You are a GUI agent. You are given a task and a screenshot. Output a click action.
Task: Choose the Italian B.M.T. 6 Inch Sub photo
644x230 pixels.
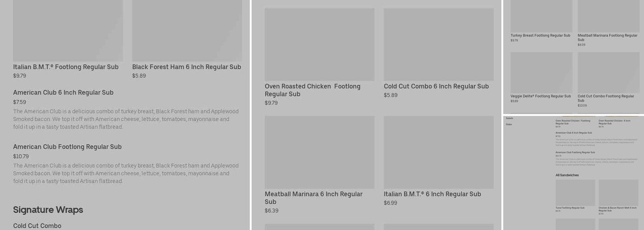tap(438, 152)
